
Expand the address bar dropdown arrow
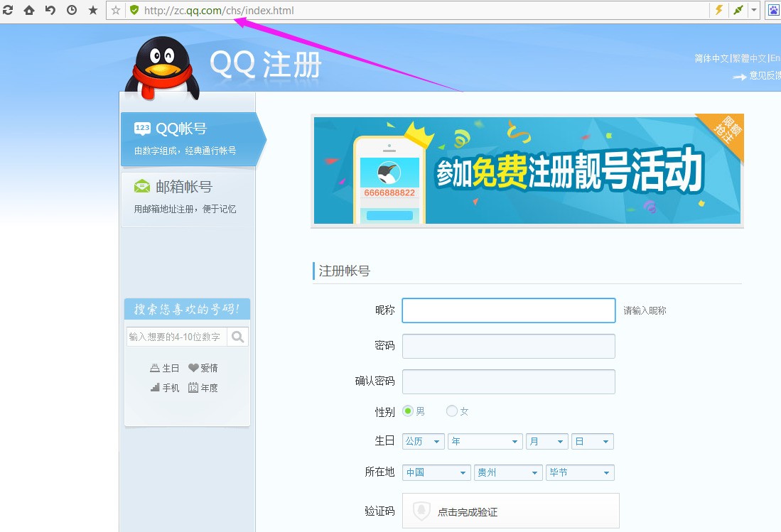(x=754, y=10)
